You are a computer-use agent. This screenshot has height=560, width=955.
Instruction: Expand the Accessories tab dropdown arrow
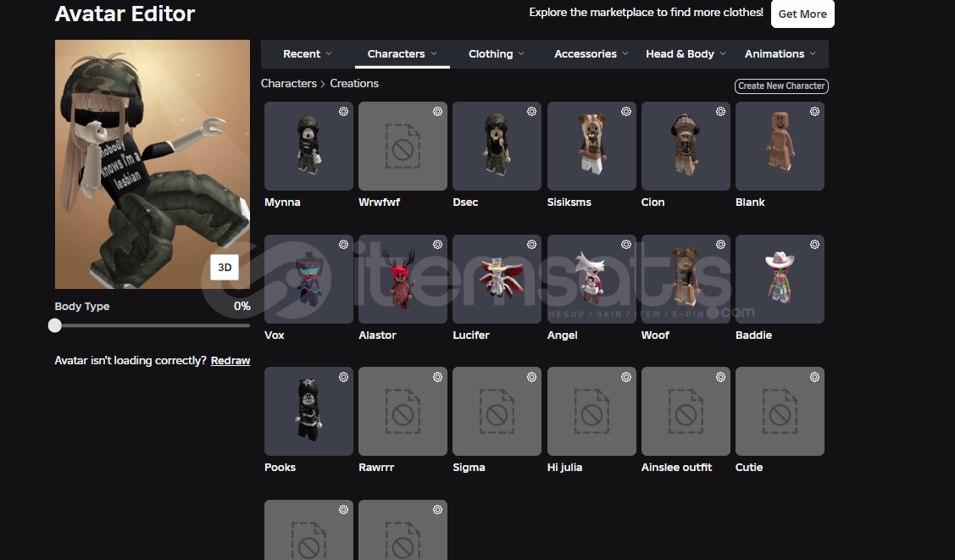click(x=625, y=53)
